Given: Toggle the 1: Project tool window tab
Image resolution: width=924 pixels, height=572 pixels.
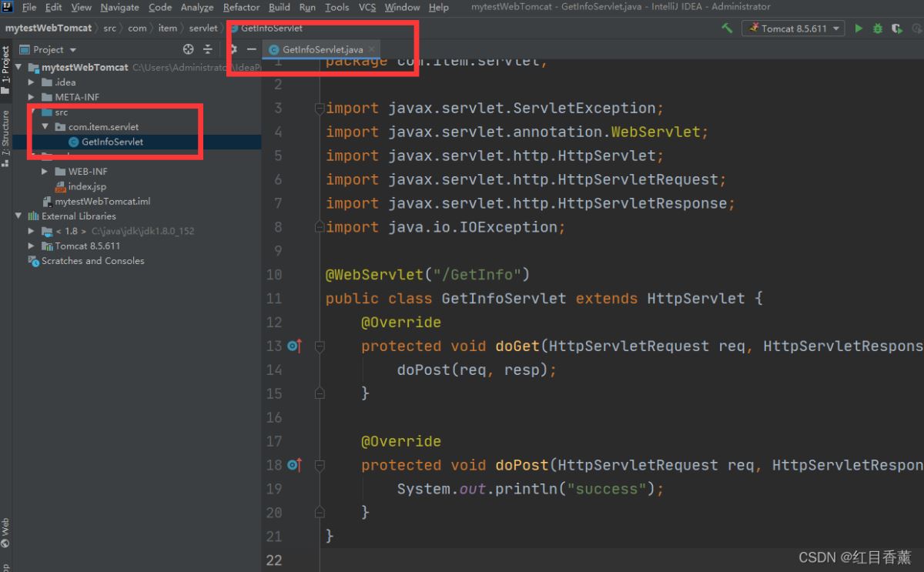Looking at the screenshot, I should [5, 69].
